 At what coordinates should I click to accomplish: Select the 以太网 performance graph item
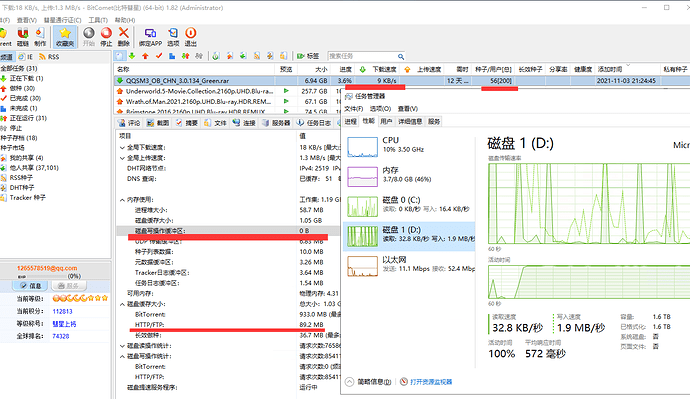pyautogui.click(x=409, y=266)
